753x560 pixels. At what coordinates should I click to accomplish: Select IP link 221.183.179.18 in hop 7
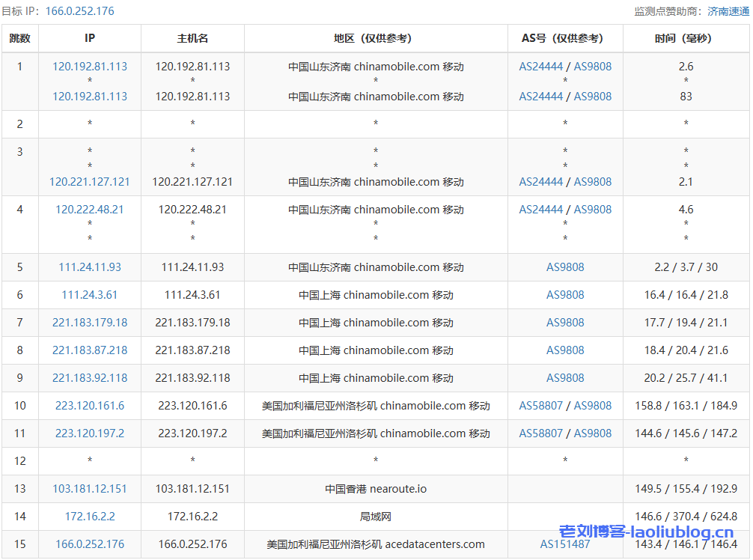pos(90,323)
